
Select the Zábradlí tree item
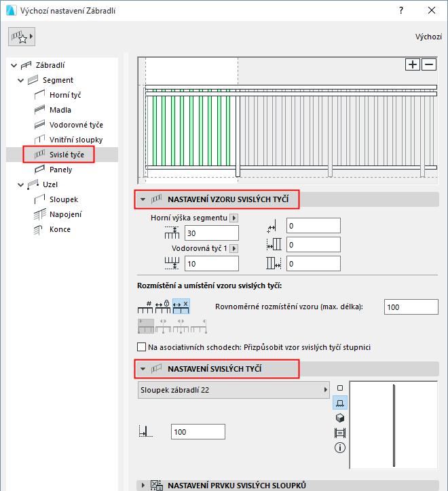[x=50, y=65]
